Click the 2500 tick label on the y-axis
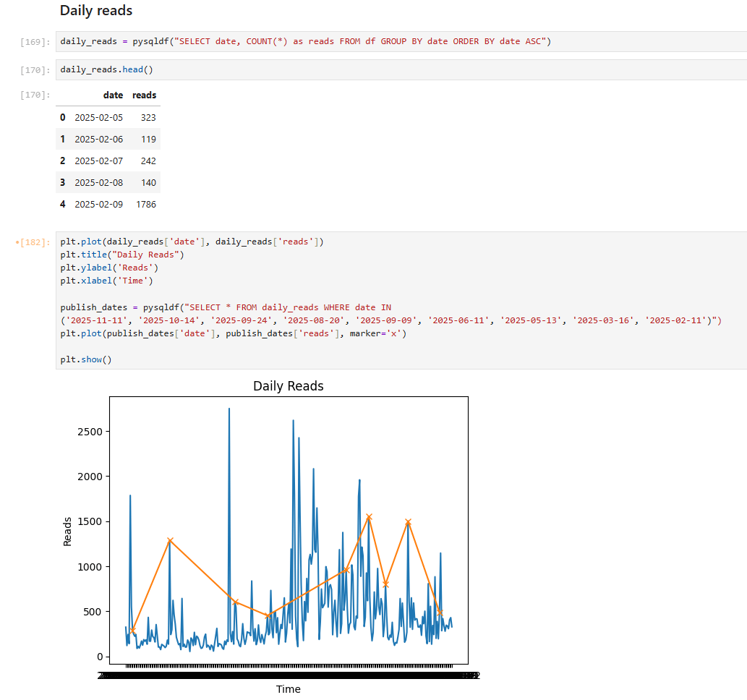Viewport: 747px width, 700px height. pyautogui.click(x=90, y=432)
